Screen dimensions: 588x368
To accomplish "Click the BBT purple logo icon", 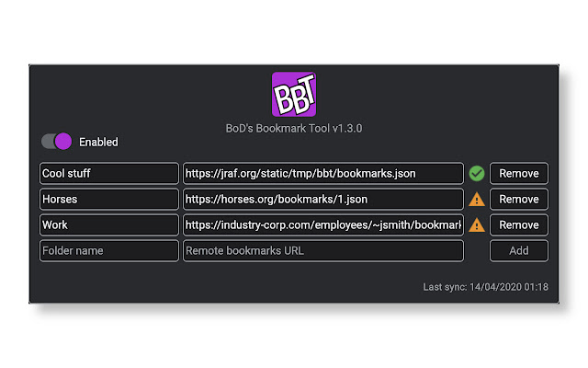I will coord(294,95).
